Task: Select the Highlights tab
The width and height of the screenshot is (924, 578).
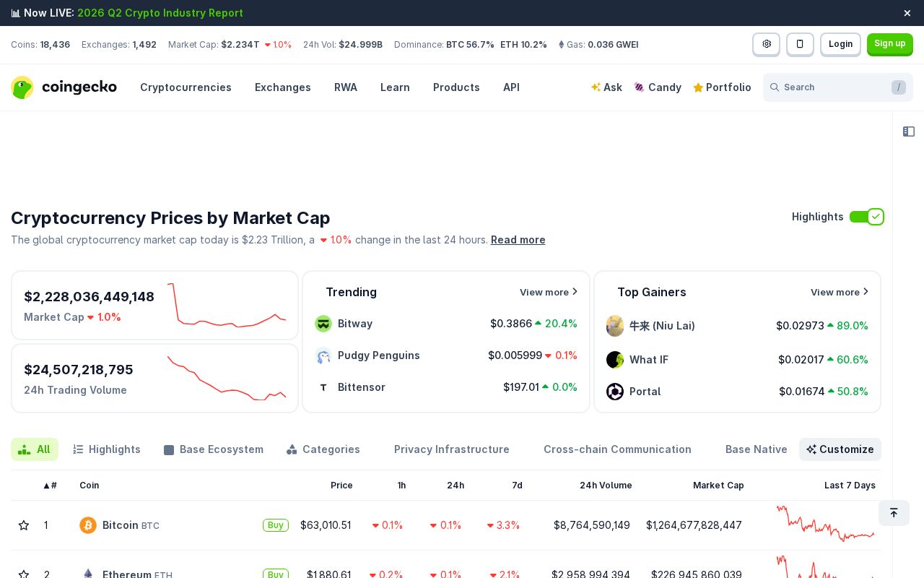Action: (107, 449)
